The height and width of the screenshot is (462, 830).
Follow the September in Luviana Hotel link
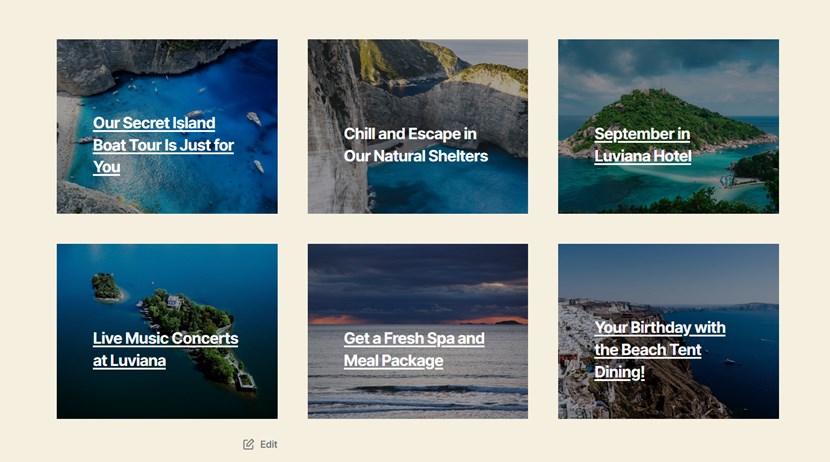(x=643, y=145)
